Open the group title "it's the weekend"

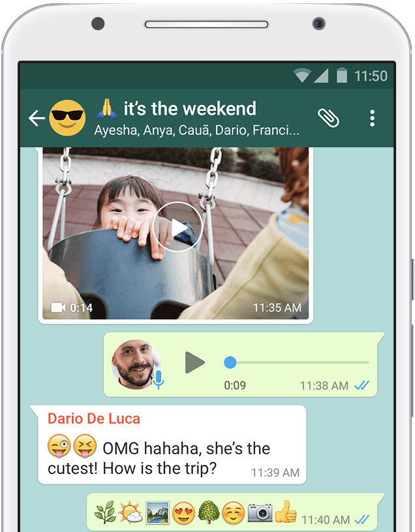click(189, 108)
